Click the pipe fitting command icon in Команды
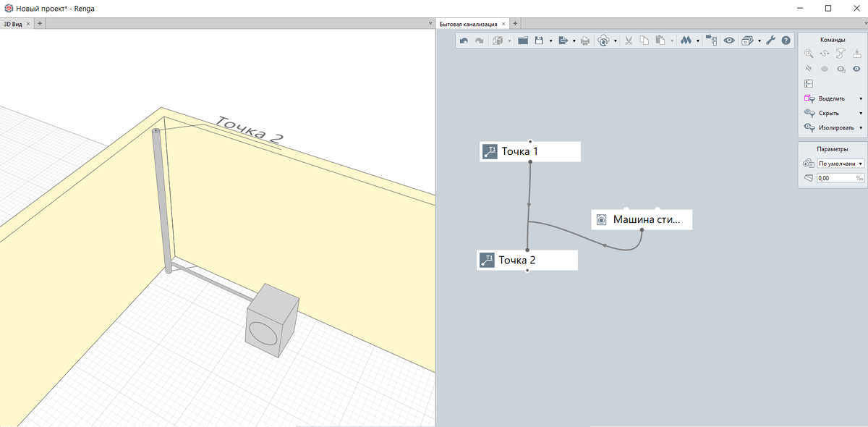 coord(841,54)
